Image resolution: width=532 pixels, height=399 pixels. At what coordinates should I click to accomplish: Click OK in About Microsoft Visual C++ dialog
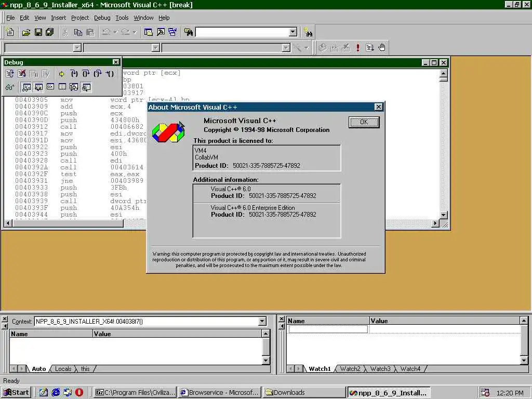point(364,122)
